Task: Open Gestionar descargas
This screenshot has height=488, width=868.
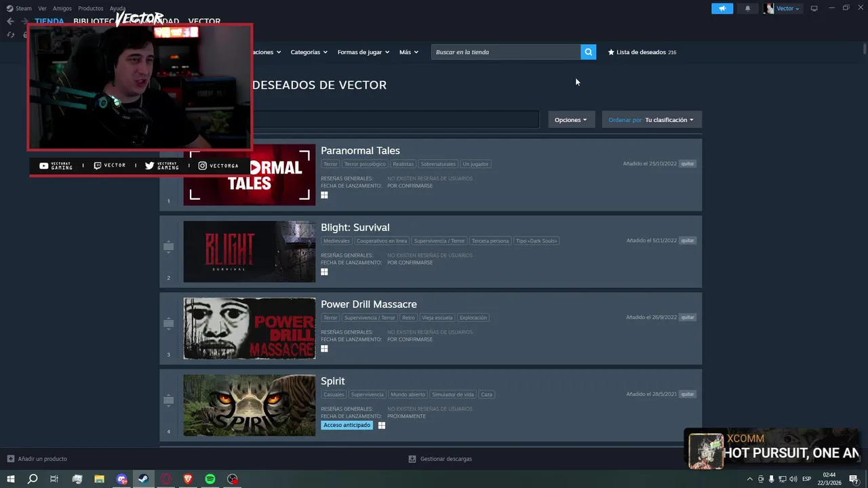Action: click(x=440, y=459)
